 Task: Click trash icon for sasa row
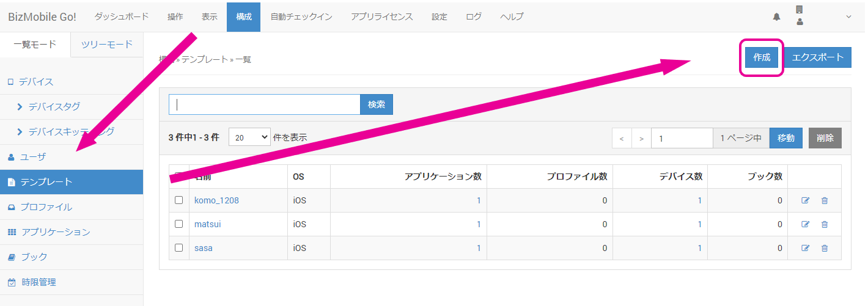pyautogui.click(x=825, y=248)
